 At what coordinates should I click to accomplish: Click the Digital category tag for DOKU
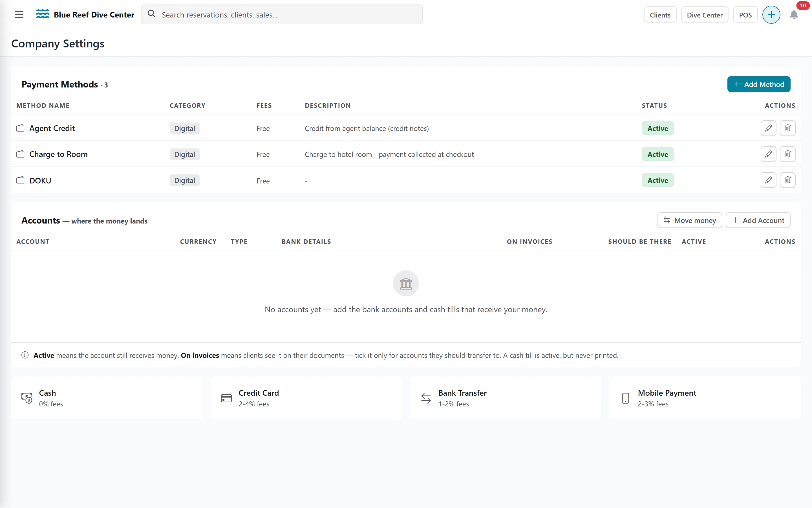(x=185, y=180)
